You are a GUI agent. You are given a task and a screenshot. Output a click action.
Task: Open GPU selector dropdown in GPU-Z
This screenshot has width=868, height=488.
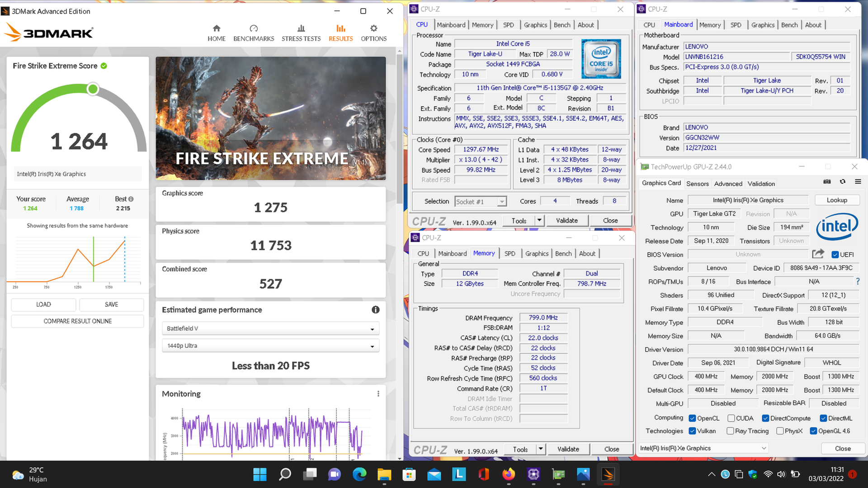[703, 448]
